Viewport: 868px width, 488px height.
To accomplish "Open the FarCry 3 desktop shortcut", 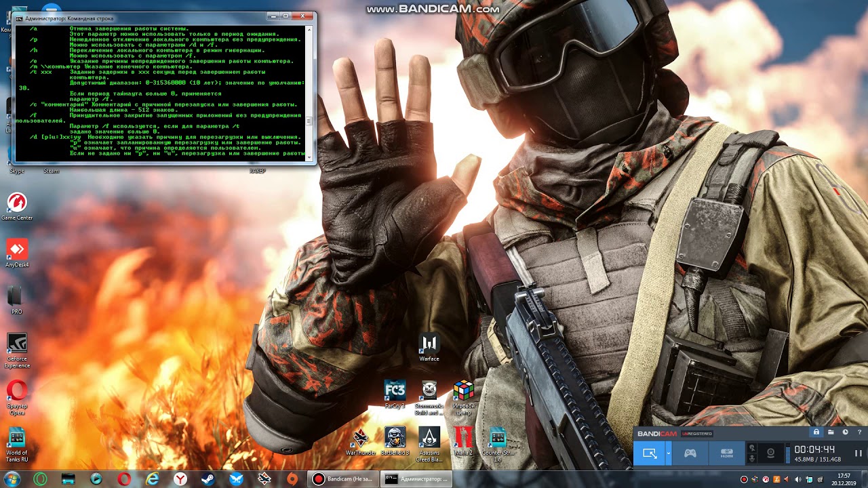I will click(x=395, y=394).
